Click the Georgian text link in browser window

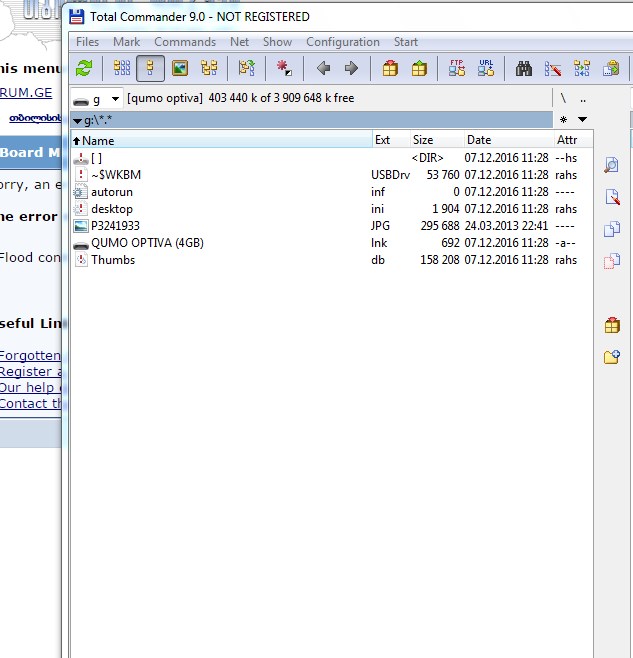pos(35,118)
